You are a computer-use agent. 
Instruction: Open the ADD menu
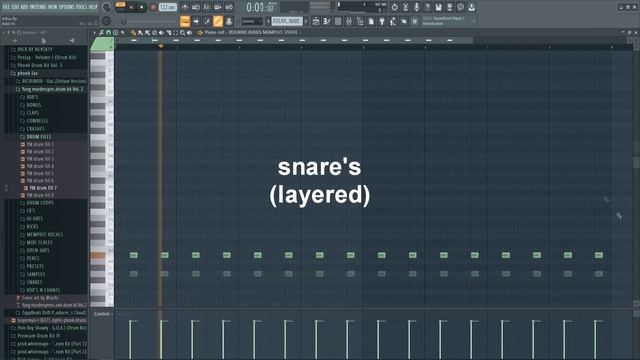click(x=24, y=7)
